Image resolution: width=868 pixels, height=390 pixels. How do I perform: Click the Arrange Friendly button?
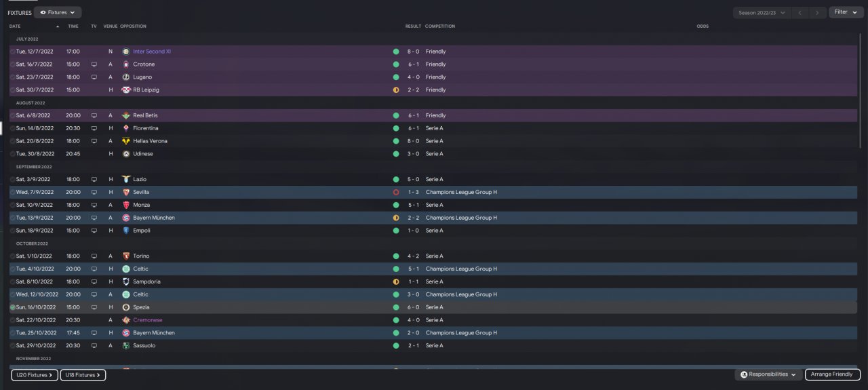click(833, 374)
